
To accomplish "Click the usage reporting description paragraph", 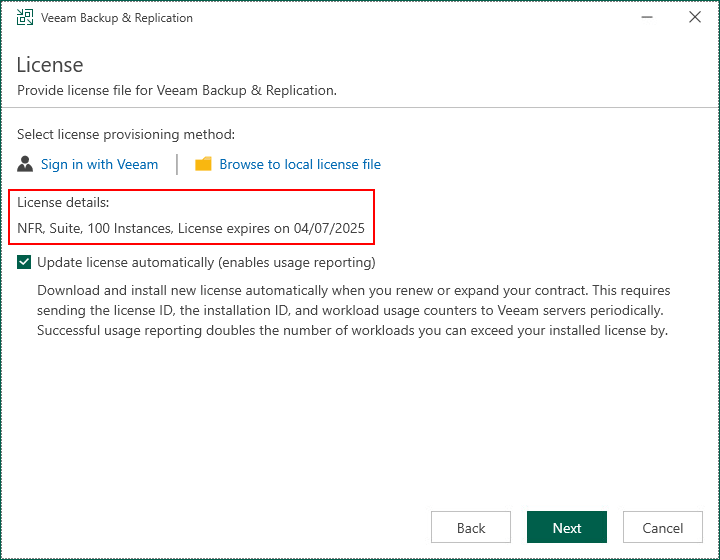I will 353,310.
